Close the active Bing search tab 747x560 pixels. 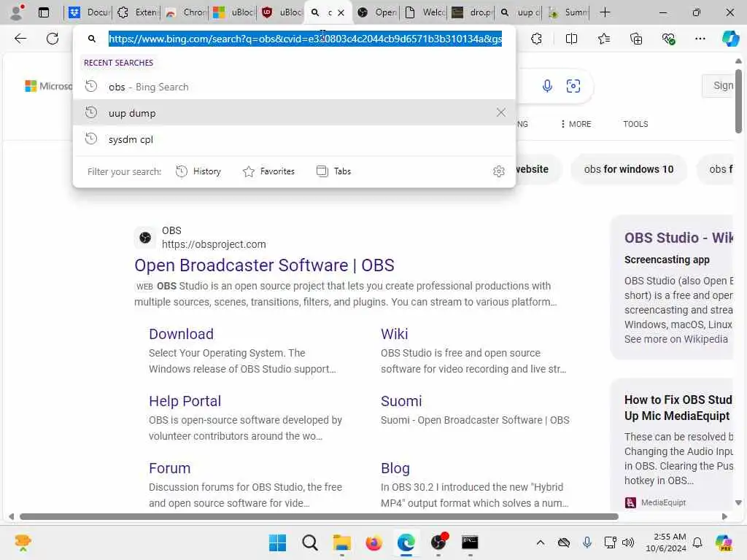(x=341, y=13)
